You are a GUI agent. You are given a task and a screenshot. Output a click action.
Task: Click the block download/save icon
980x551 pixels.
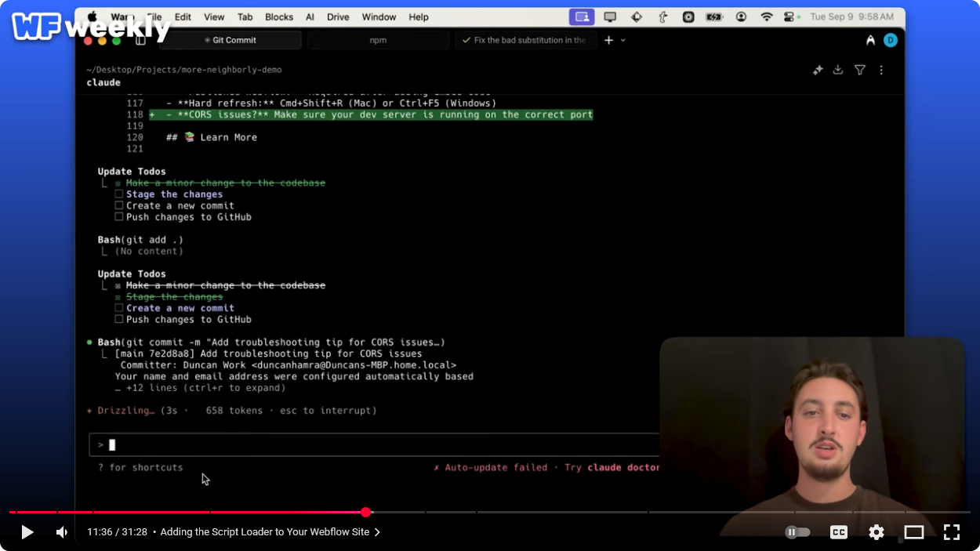(838, 70)
